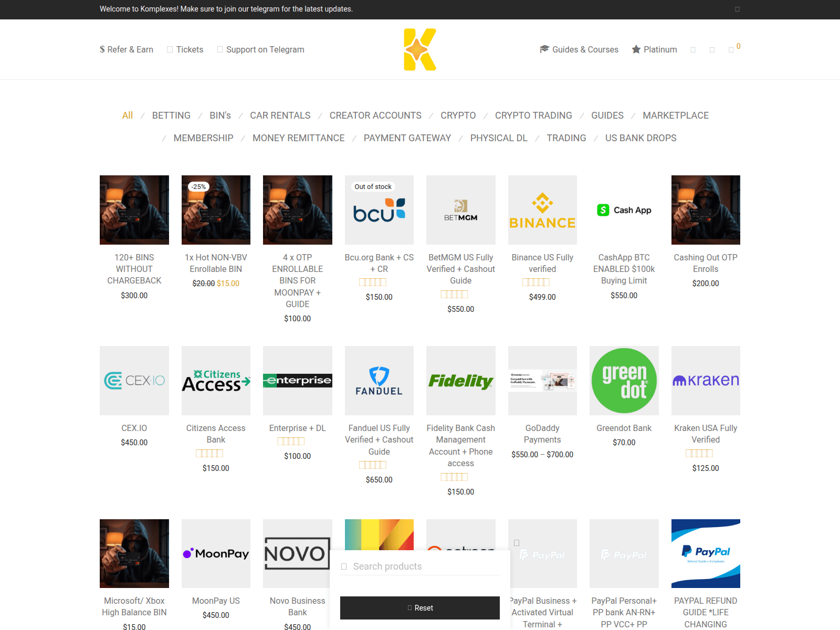Screen dimensions: 840x630
Task: Click the Tickets icon in header
Action: coord(170,49)
